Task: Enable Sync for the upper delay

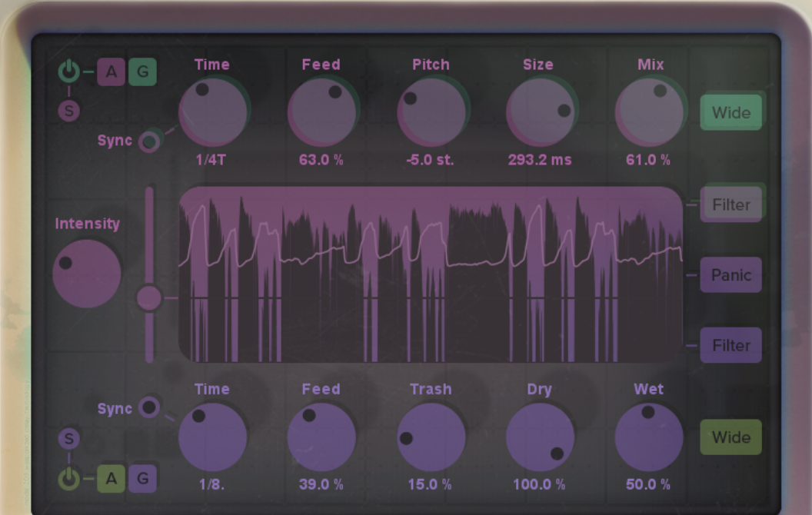Action: pos(151,142)
